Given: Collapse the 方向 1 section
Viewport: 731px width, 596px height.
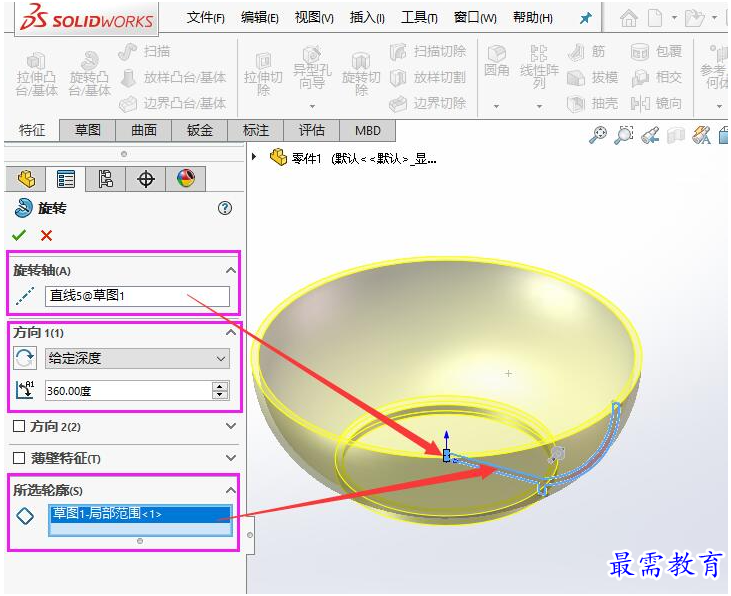Looking at the screenshot, I should pos(231,333).
